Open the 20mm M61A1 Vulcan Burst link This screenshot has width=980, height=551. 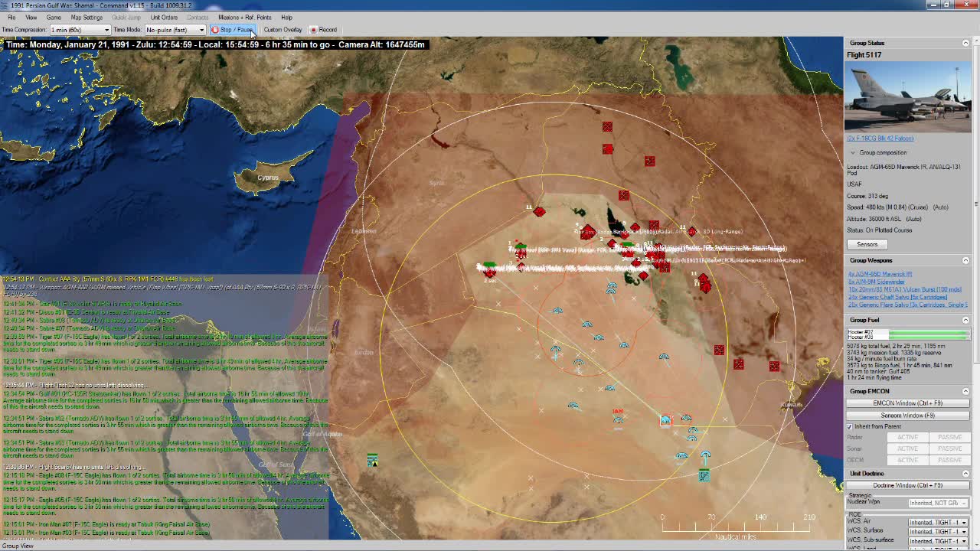coord(904,289)
